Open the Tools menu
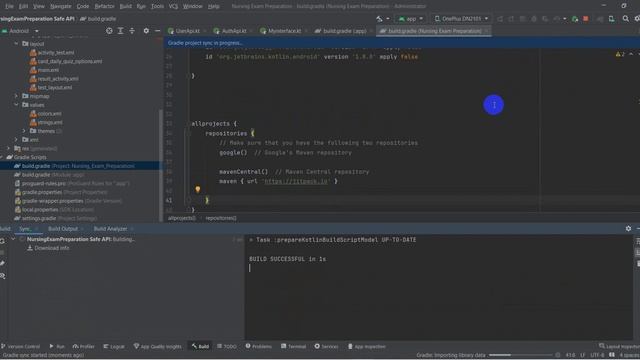640x360 pixels. coord(157,7)
